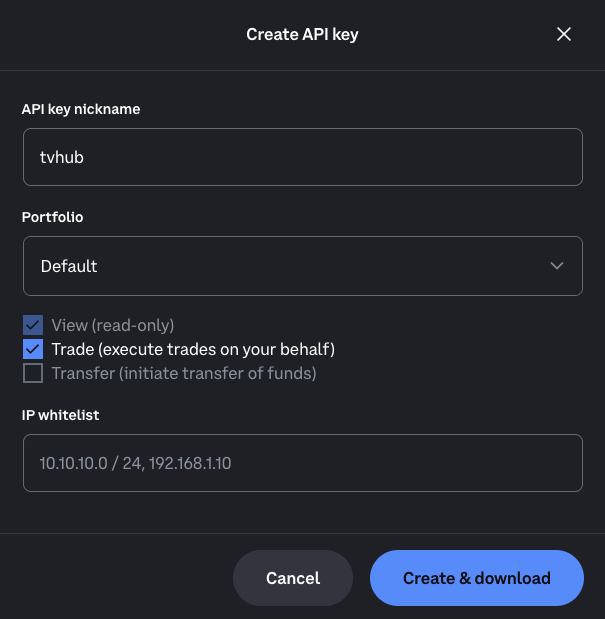The width and height of the screenshot is (605, 619).
Task: Click the "Portfolio" field label
Action: point(51,216)
